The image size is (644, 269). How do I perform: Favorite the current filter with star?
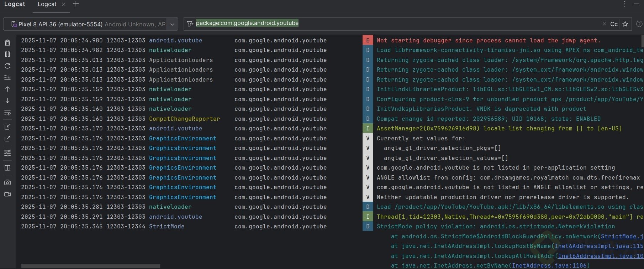coord(625,24)
